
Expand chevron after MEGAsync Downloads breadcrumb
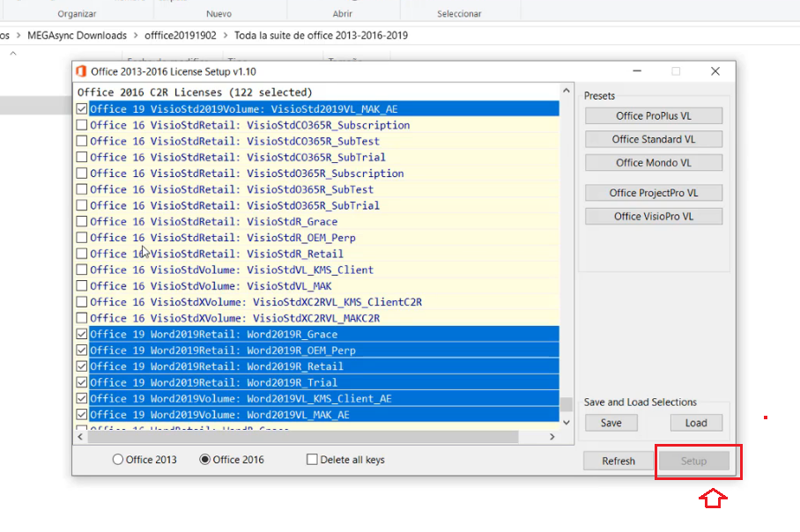point(136,35)
